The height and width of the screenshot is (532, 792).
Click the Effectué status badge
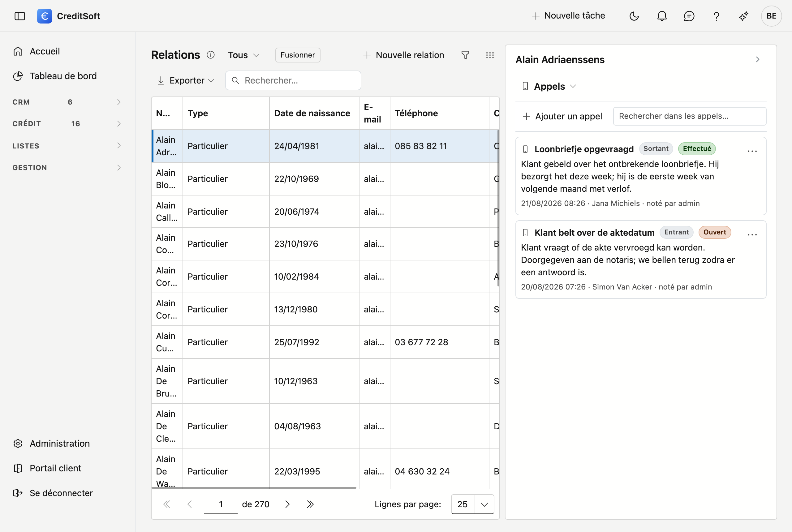(697, 148)
